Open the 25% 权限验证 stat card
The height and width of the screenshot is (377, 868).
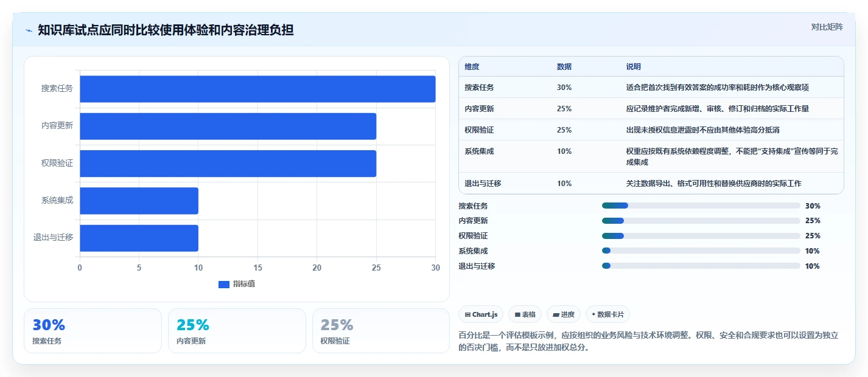(x=381, y=331)
